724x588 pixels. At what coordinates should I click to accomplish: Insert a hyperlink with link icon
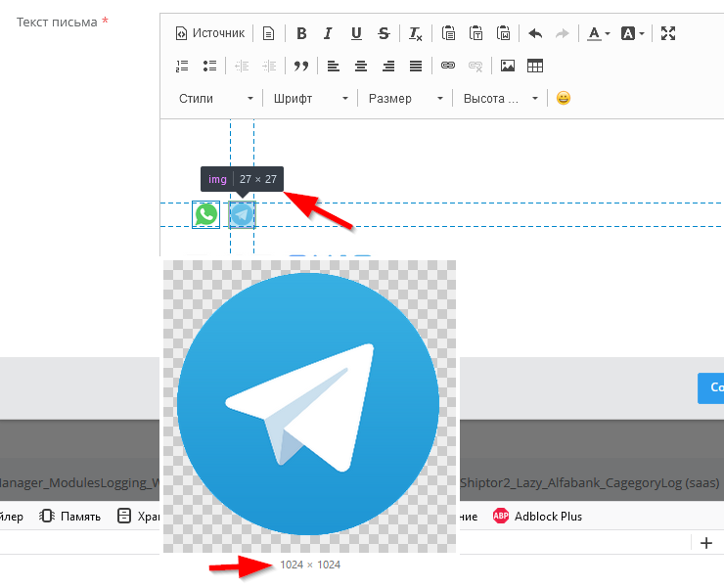click(x=448, y=66)
